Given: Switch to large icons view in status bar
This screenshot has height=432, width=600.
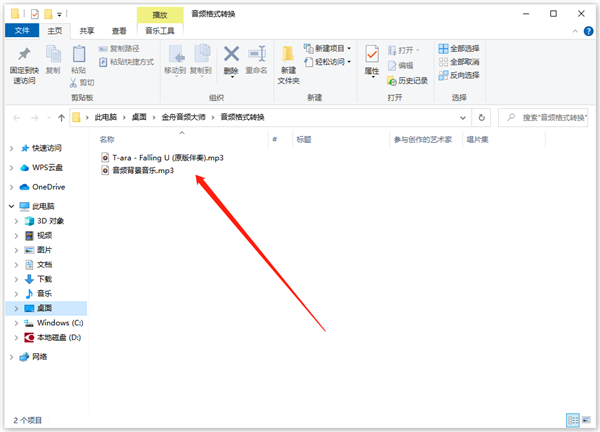Looking at the screenshot, I should click(586, 420).
